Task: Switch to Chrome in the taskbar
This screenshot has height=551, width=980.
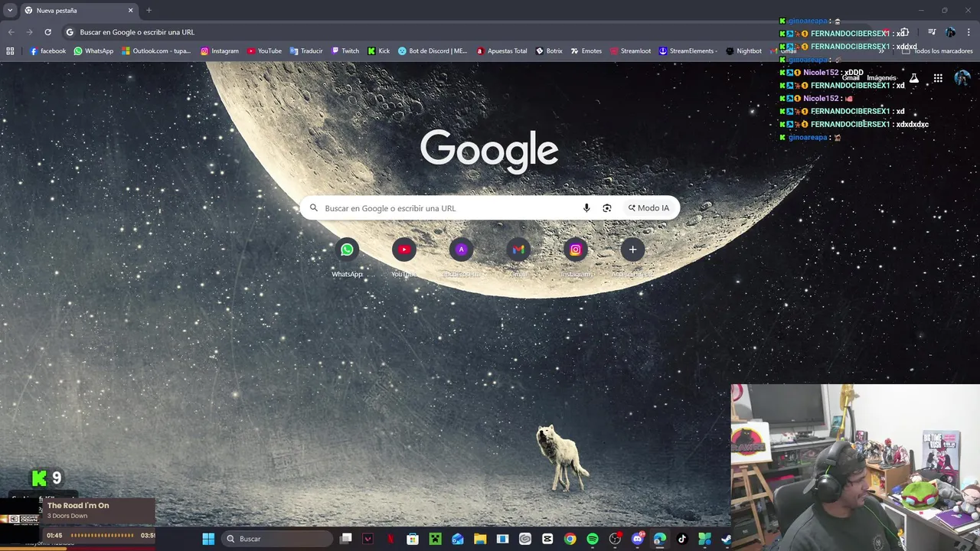Action: click(x=570, y=539)
